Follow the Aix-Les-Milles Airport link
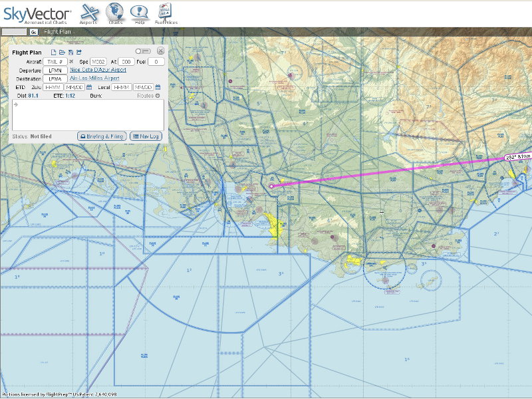 (94, 78)
